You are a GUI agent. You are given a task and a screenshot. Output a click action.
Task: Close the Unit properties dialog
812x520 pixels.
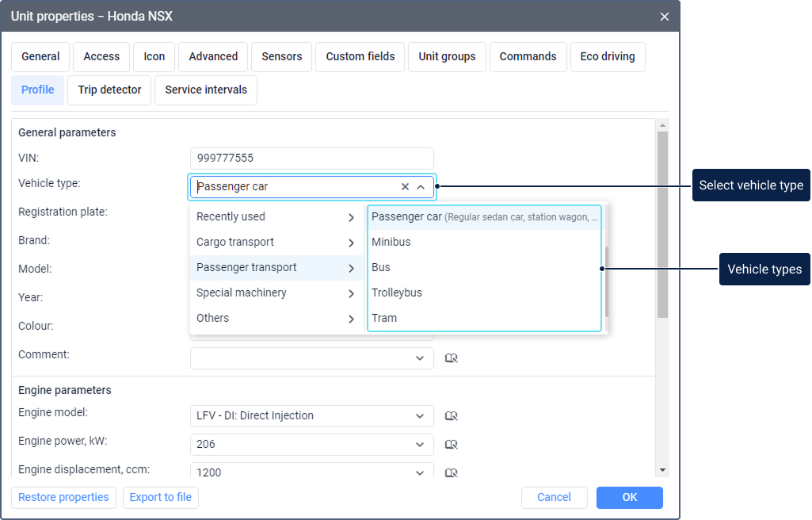tap(665, 17)
